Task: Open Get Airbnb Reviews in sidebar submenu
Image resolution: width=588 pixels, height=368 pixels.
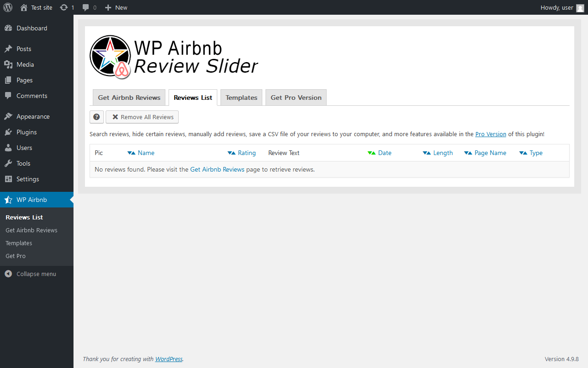Action: tap(31, 230)
